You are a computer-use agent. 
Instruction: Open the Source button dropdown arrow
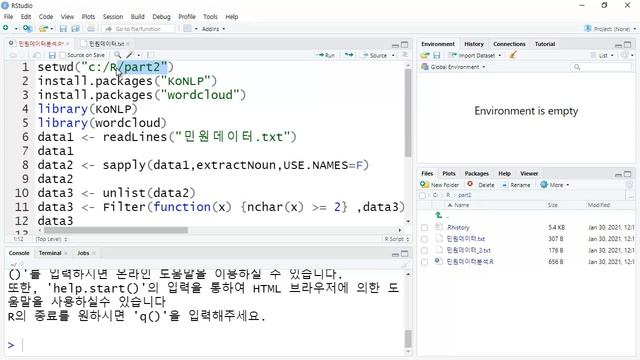[x=393, y=55]
